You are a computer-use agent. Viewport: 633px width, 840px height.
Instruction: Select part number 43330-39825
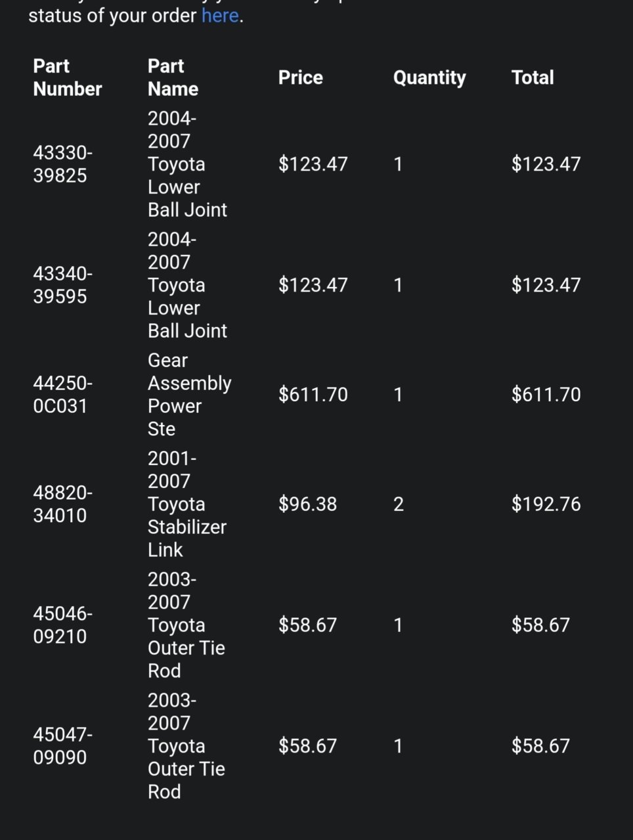(63, 164)
